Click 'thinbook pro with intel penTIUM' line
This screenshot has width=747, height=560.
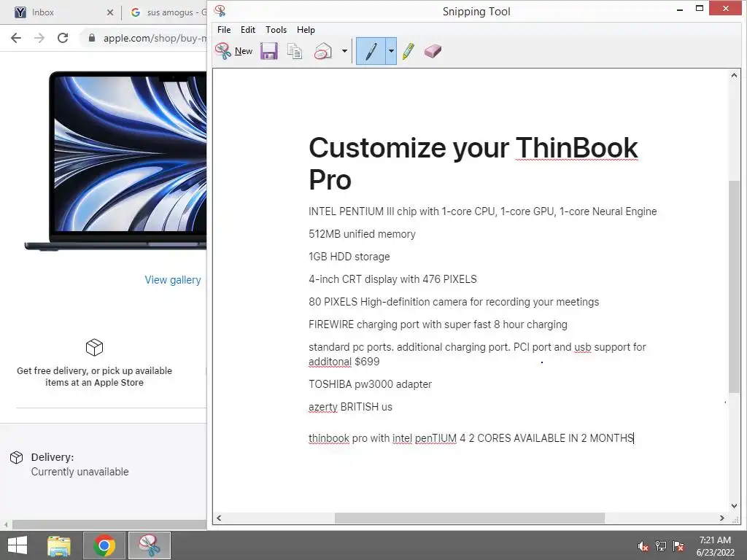(x=471, y=438)
